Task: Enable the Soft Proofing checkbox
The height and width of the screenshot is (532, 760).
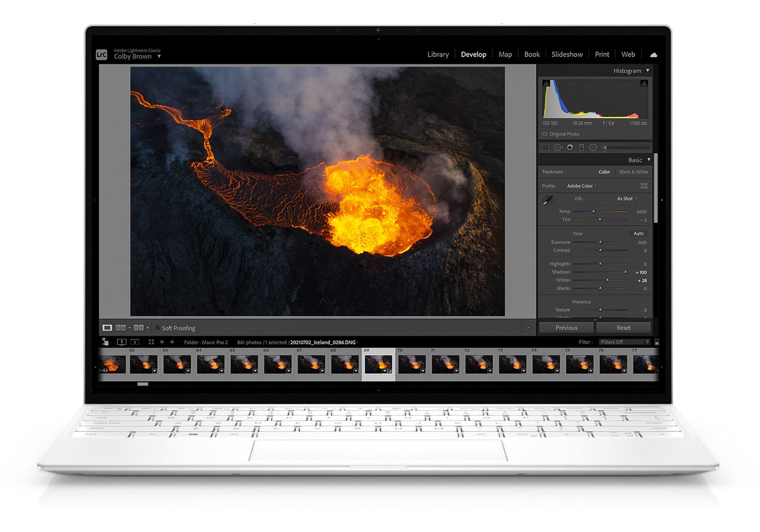Action: point(157,328)
